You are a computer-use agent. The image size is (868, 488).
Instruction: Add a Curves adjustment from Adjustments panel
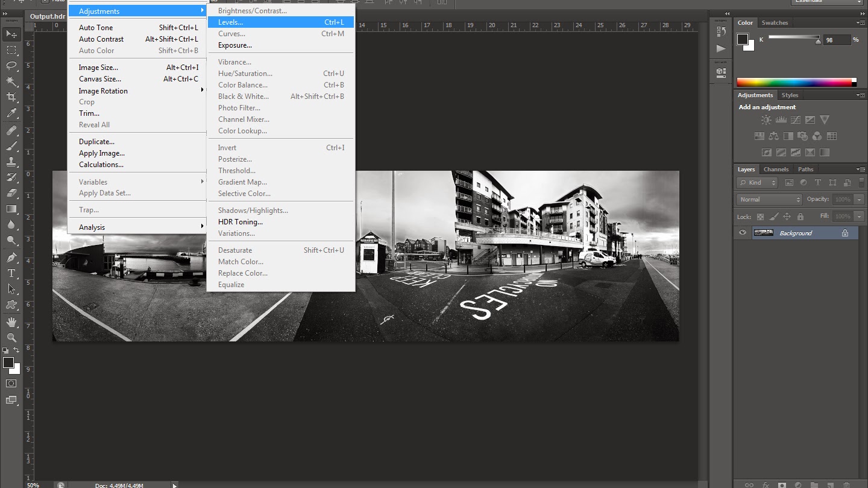coord(795,120)
